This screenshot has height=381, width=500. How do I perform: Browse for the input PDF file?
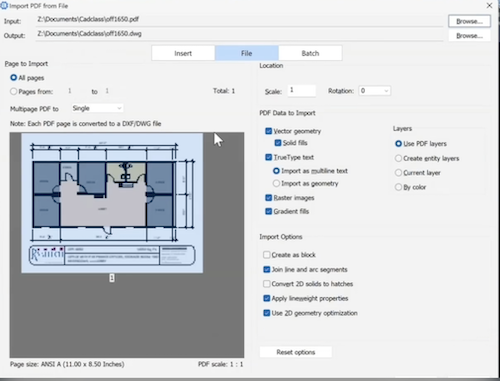point(469,21)
